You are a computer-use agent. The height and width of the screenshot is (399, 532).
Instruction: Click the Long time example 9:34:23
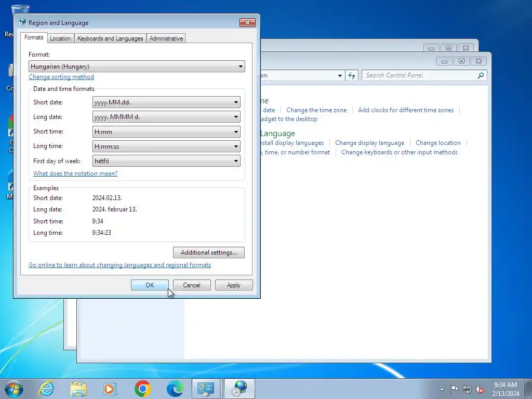(102, 233)
